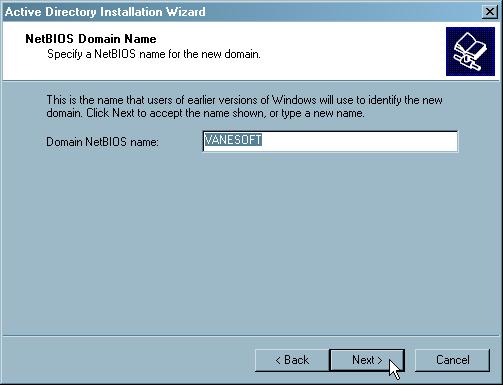This screenshot has width=503, height=385.
Task: Focus the Domain NetBIOS name field
Action: tap(330, 141)
